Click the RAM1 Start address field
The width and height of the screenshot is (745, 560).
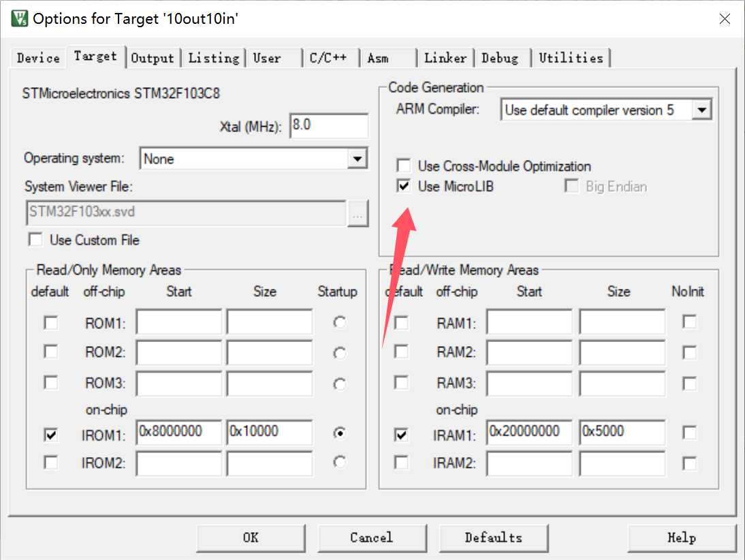coord(529,322)
